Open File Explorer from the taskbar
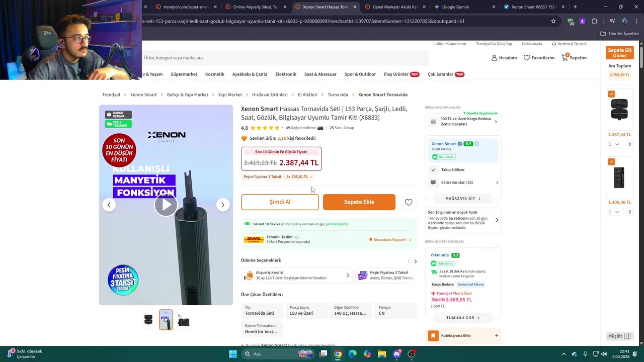This screenshot has height=362, width=644. click(x=382, y=354)
